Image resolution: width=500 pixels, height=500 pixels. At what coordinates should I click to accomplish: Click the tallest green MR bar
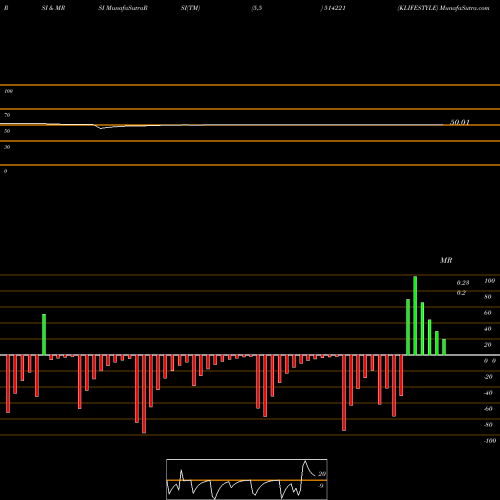pyautogui.click(x=415, y=315)
